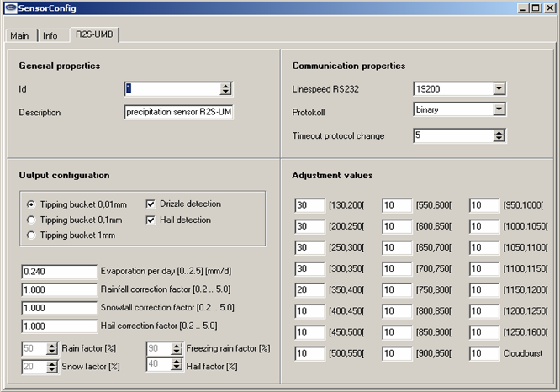Screen dimensions: 560x392
Task: Select the R2S-UMB tab
Action: 94,35
